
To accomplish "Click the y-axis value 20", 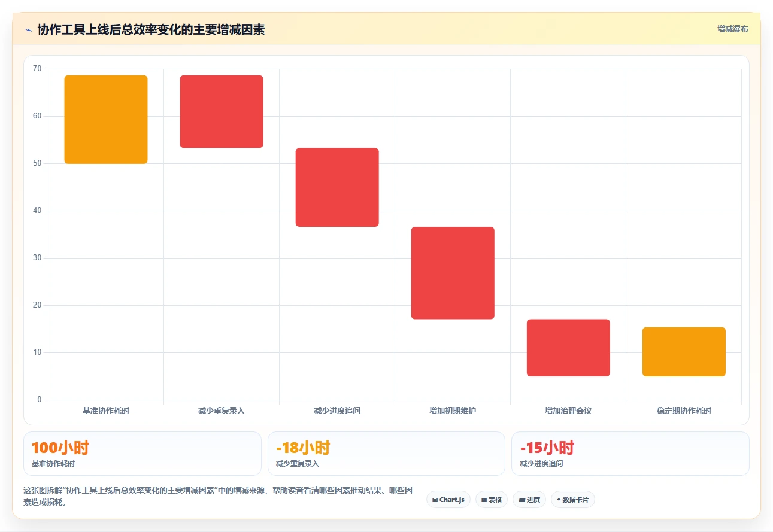I will click(37, 305).
